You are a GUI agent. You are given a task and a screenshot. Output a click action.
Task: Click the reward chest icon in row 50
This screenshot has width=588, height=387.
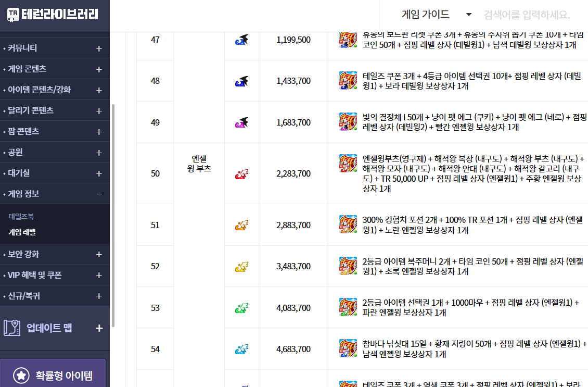[x=348, y=163]
